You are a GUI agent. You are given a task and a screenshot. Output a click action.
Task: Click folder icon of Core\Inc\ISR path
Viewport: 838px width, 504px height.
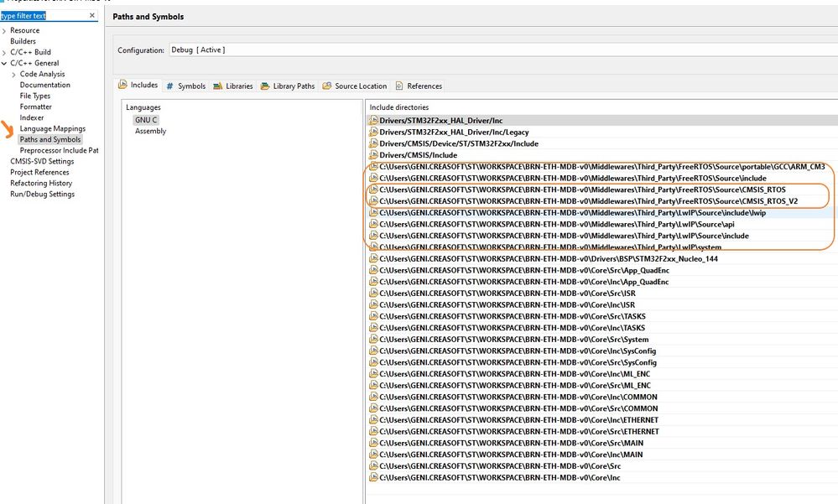pyautogui.click(x=373, y=304)
